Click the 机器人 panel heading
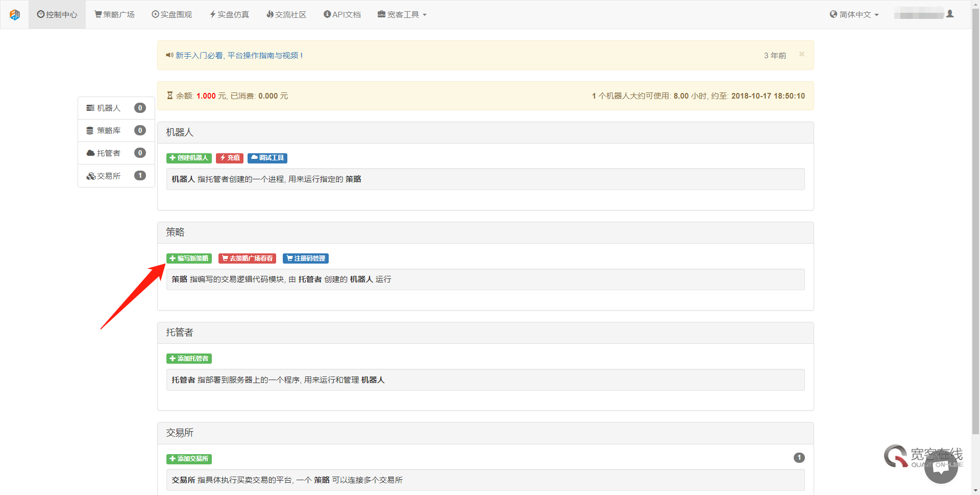This screenshot has width=980, height=495. click(x=180, y=132)
